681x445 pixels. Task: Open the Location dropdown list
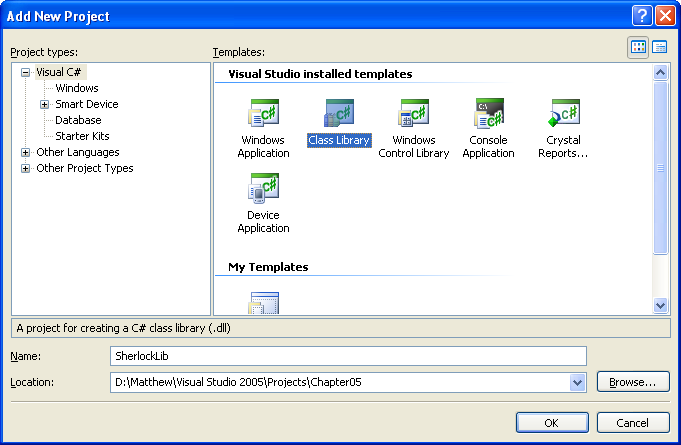(577, 382)
